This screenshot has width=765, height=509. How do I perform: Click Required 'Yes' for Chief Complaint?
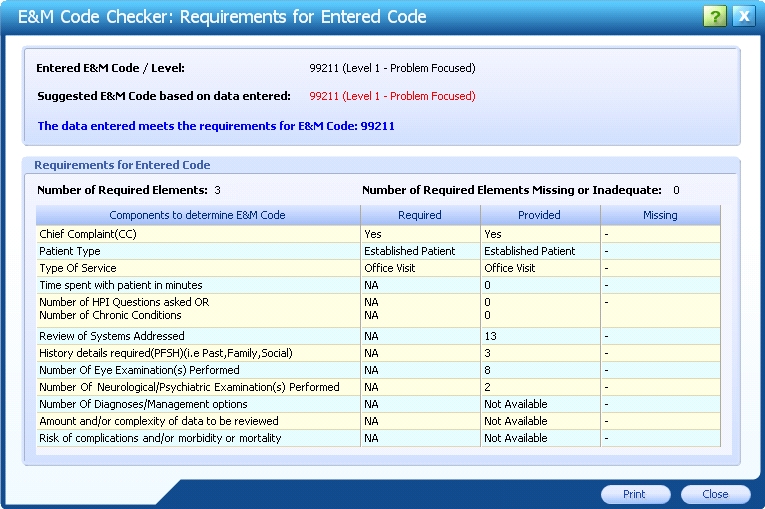pos(373,234)
